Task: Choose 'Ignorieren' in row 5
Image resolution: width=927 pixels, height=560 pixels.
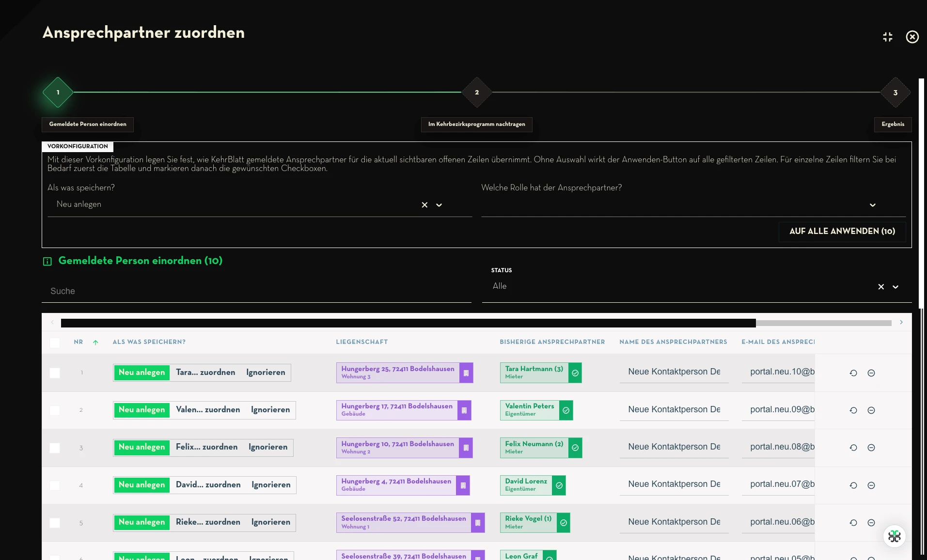Action: pos(271,522)
